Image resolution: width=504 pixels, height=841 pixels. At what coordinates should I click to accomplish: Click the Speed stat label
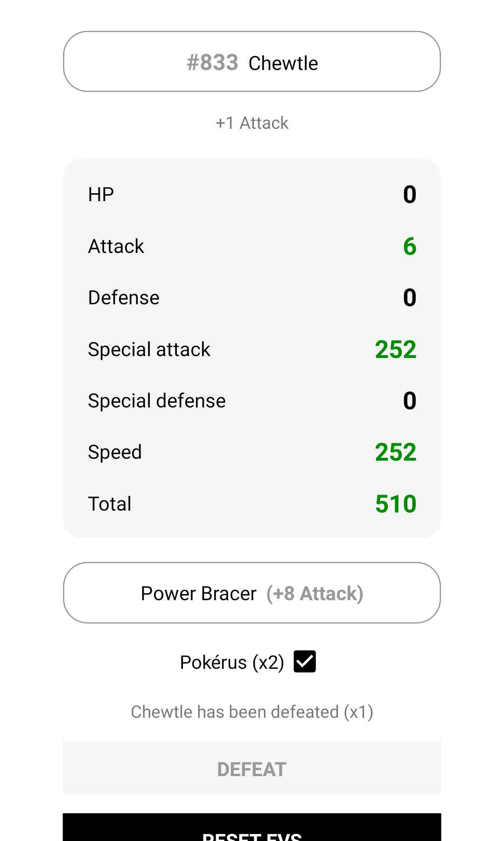click(x=115, y=452)
